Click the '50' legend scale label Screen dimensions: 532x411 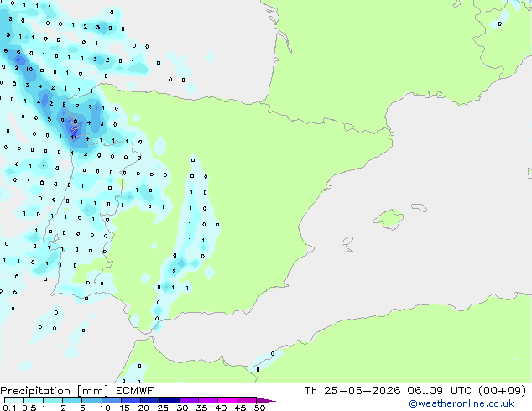tap(259, 408)
